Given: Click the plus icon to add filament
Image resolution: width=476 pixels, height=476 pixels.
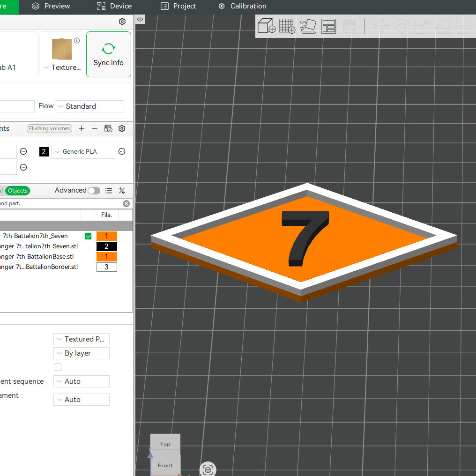Looking at the screenshot, I should tap(82, 128).
